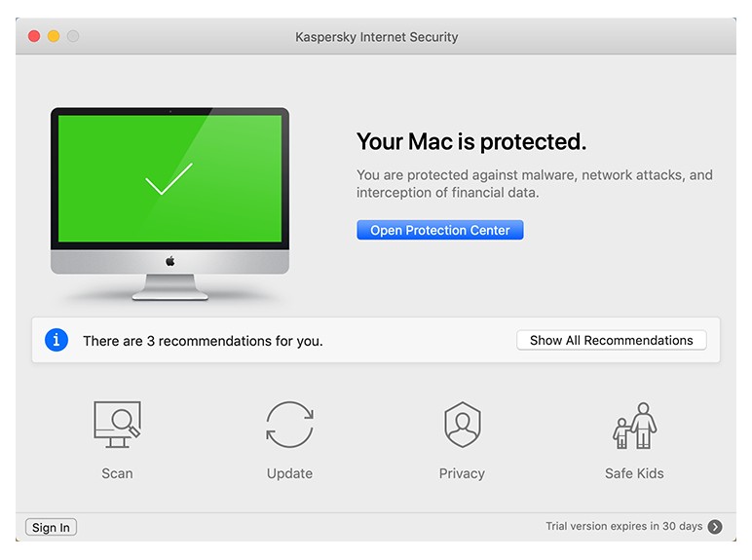
Task: Click the blue info recommendations icon
Action: (x=56, y=340)
